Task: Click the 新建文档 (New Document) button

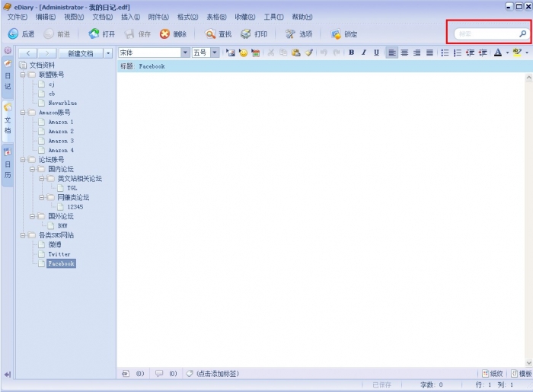Action: (x=80, y=53)
